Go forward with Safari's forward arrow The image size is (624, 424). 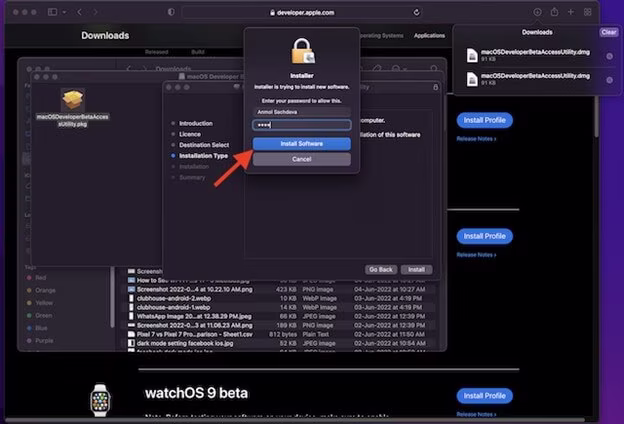point(95,12)
